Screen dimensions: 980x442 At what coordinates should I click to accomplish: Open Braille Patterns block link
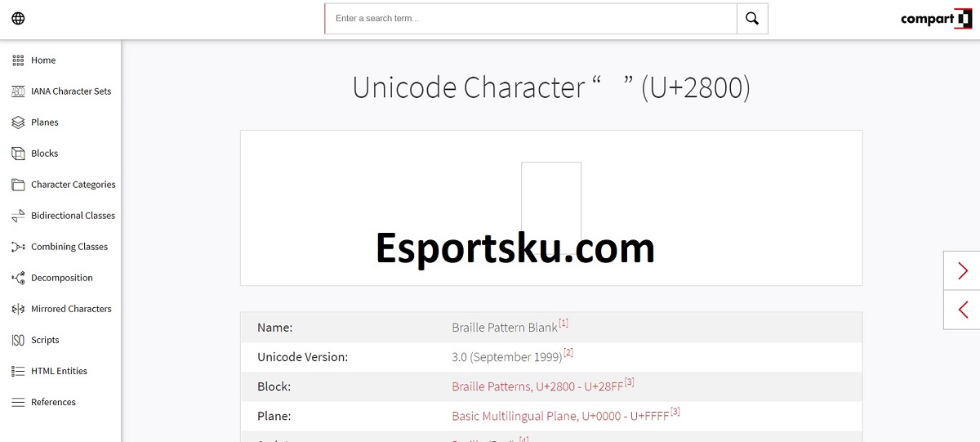click(x=537, y=386)
